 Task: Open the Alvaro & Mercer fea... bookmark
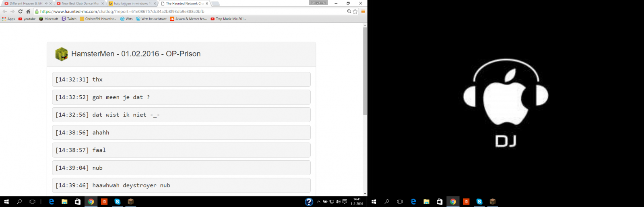pyautogui.click(x=188, y=19)
